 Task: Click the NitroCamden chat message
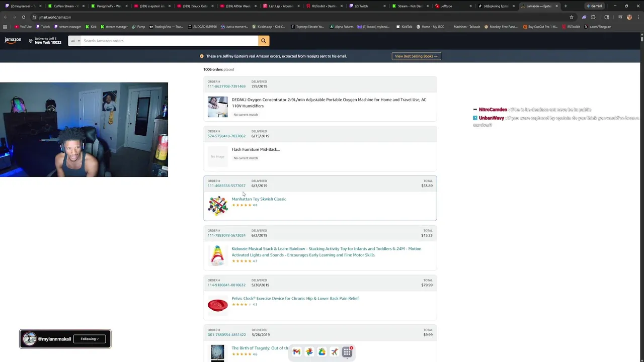pyautogui.click(x=532, y=110)
